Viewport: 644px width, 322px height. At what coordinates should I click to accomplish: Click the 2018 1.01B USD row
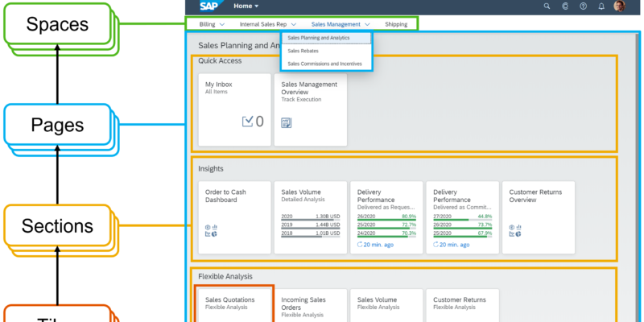311,233
